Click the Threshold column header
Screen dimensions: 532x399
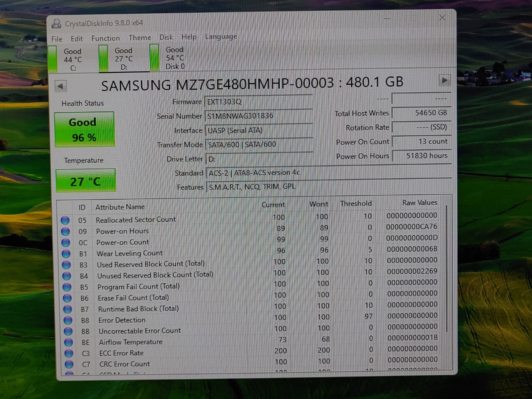(x=356, y=203)
